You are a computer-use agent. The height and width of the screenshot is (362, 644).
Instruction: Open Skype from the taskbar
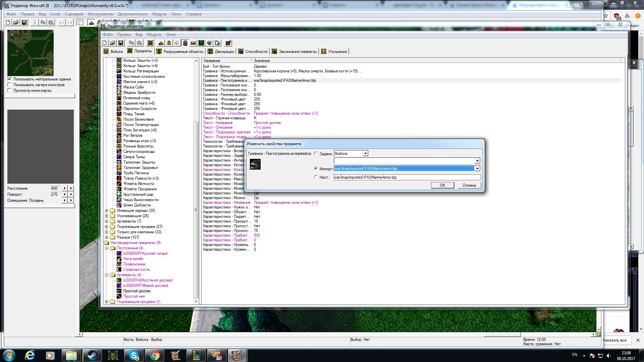[x=134, y=355]
